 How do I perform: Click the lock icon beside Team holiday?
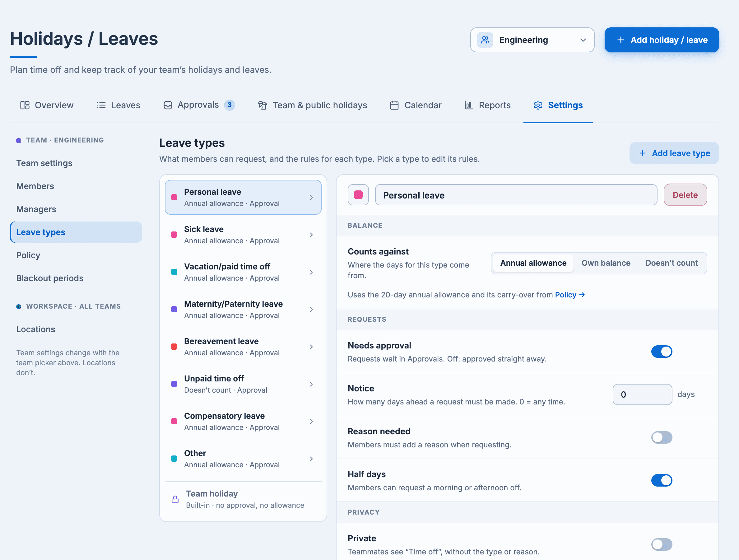(175, 499)
